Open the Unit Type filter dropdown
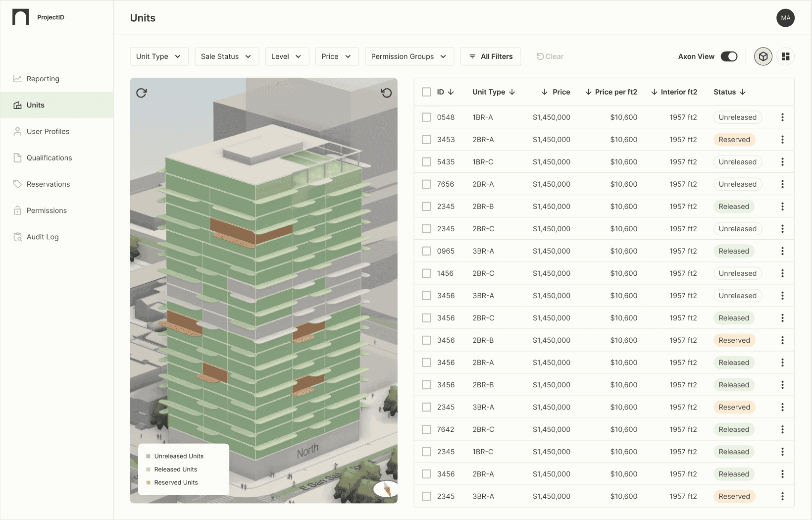The height and width of the screenshot is (520, 812). coord(159,56)
